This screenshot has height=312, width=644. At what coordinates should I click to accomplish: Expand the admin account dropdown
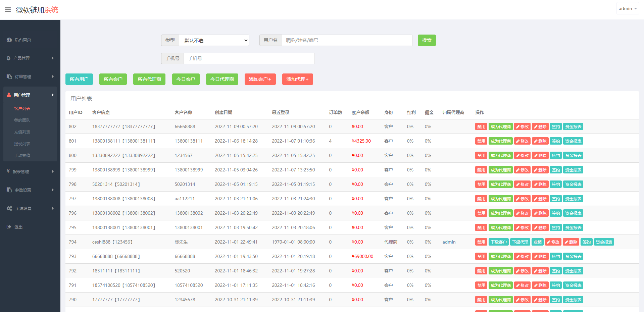(x=627, y=8)
